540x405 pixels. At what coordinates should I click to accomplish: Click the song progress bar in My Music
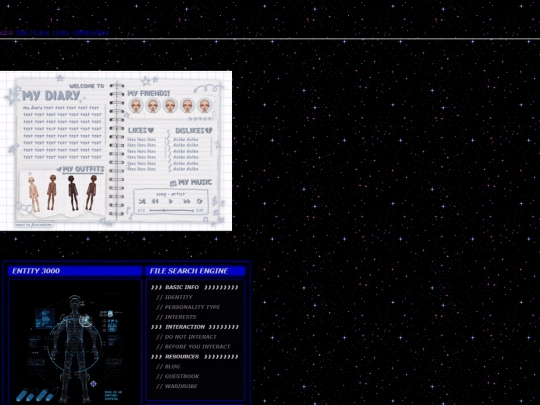[172, 210]
